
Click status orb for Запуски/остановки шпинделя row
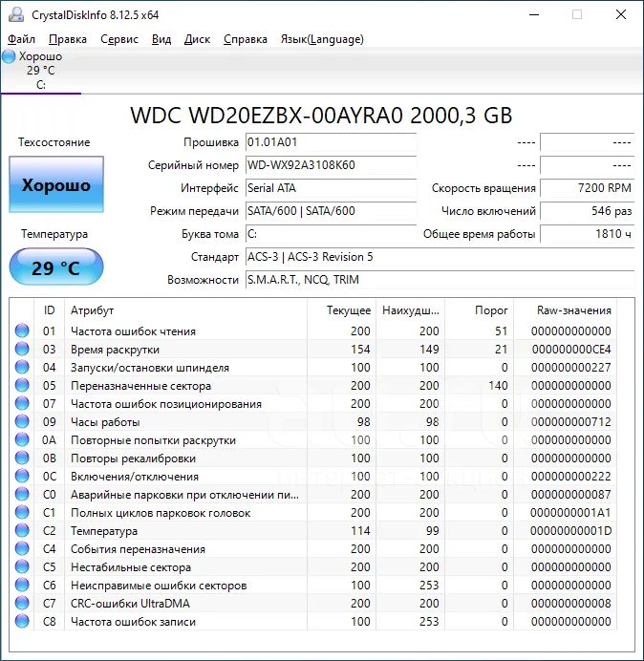22,367
